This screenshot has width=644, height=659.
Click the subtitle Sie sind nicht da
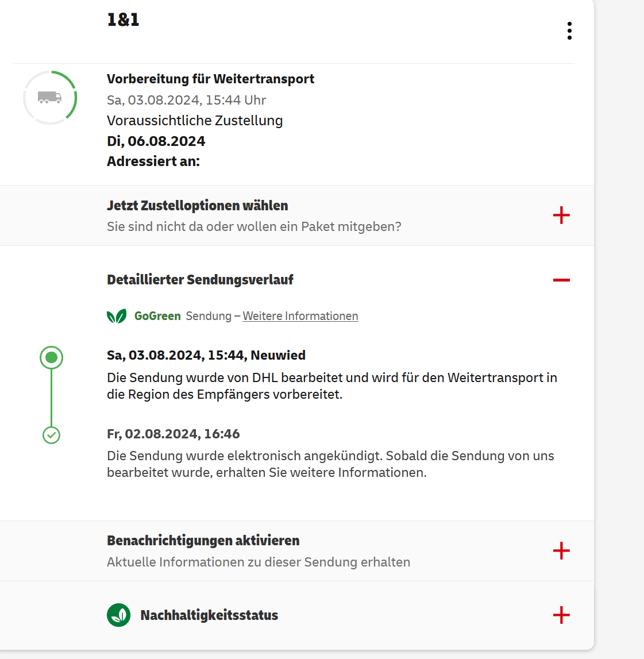tap(254, 226)
